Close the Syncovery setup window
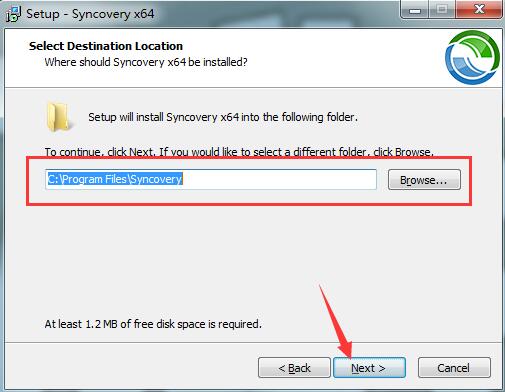The width and height of the screenshot is (505, 392). 479,10
